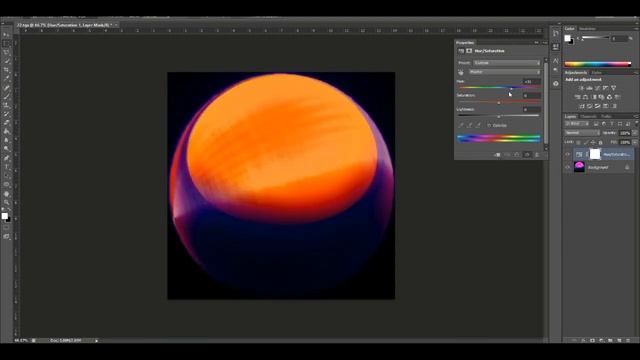Select the Quick Selection tool

pyautogui.click(x=6, y=61)
